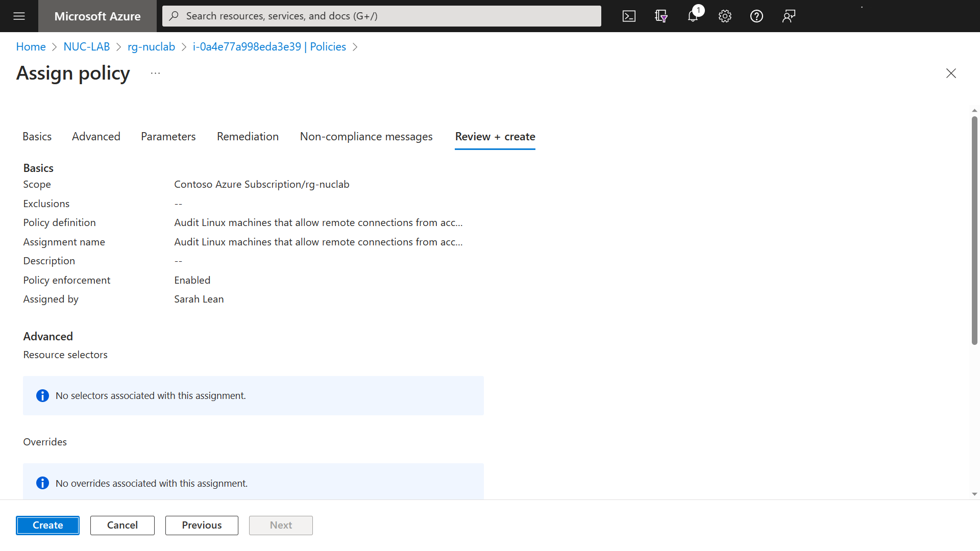Return to the Basics tab
The width and height of the screenshot is (980, 551).
pyautogui.click(x=37, y=136)
